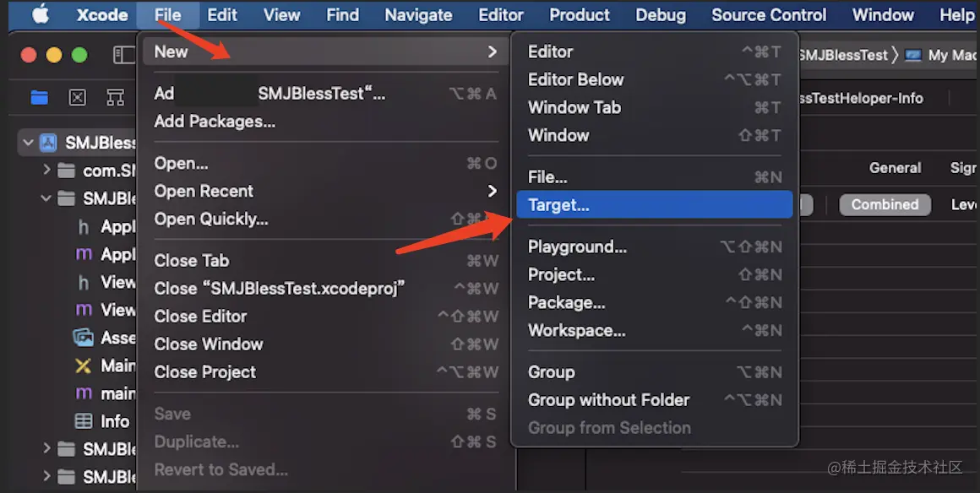Viewport: 980px width, 493px height.
Task: Open the Product menu
Action: click(x=580, y=15)
